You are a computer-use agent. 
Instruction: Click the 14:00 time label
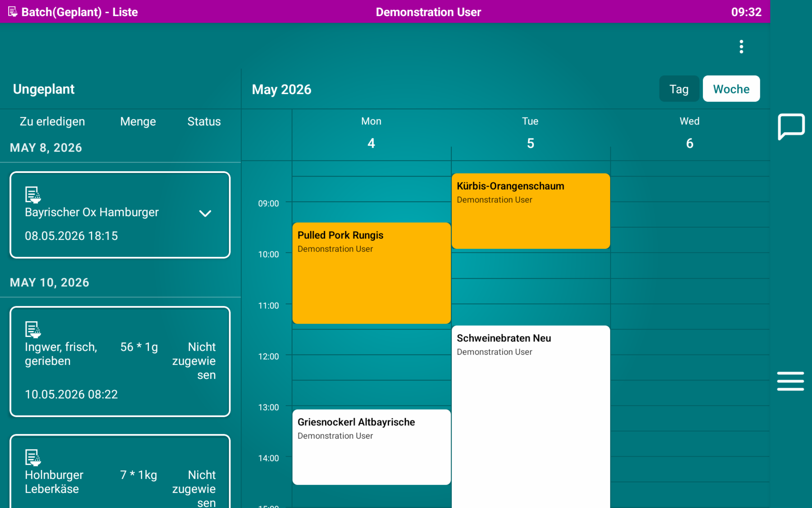pos(268,458)
